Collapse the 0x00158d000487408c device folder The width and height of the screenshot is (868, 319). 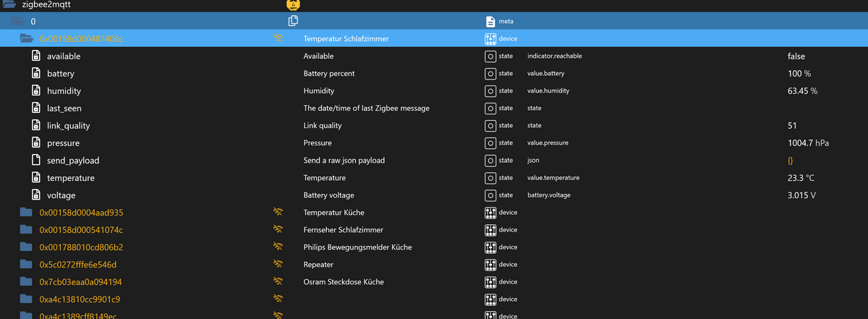27,38
